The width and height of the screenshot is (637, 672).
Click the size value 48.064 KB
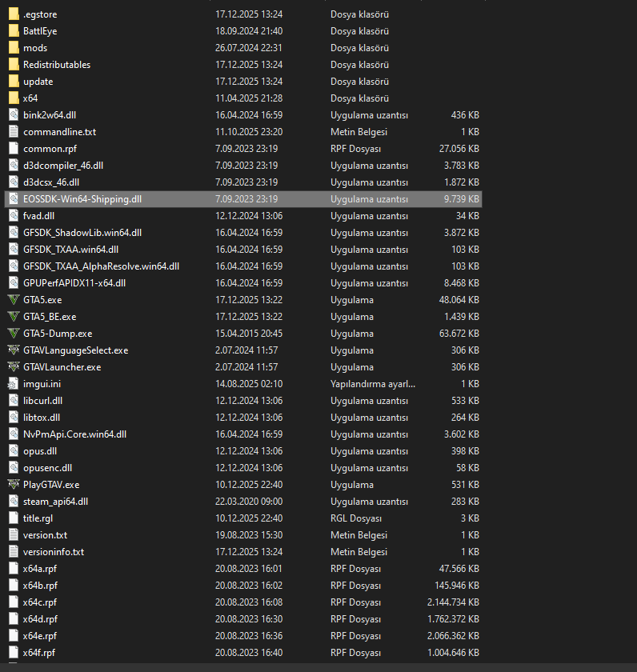(459, 299)
